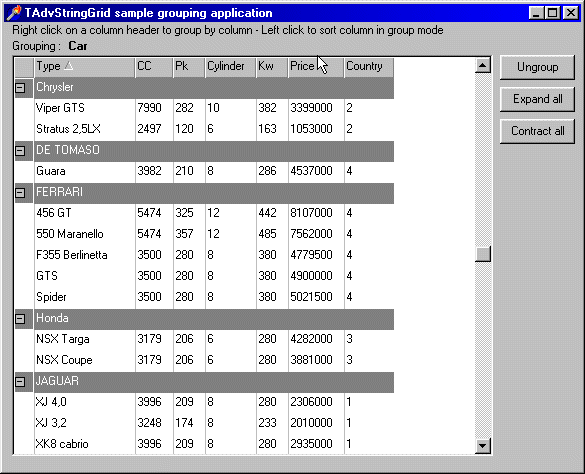Sort by the Kw column header
Viewport: 585px width, 474px height.
pos(272,67)
